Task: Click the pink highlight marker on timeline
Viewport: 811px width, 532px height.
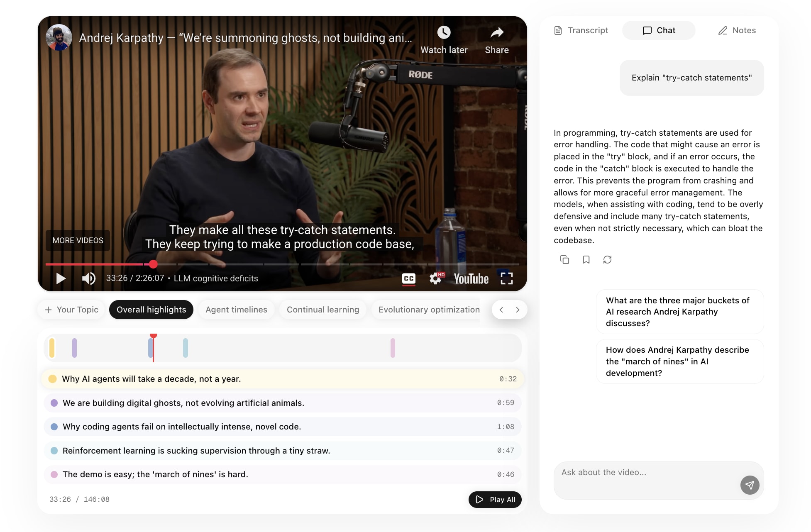Action: tap(393, 348)
